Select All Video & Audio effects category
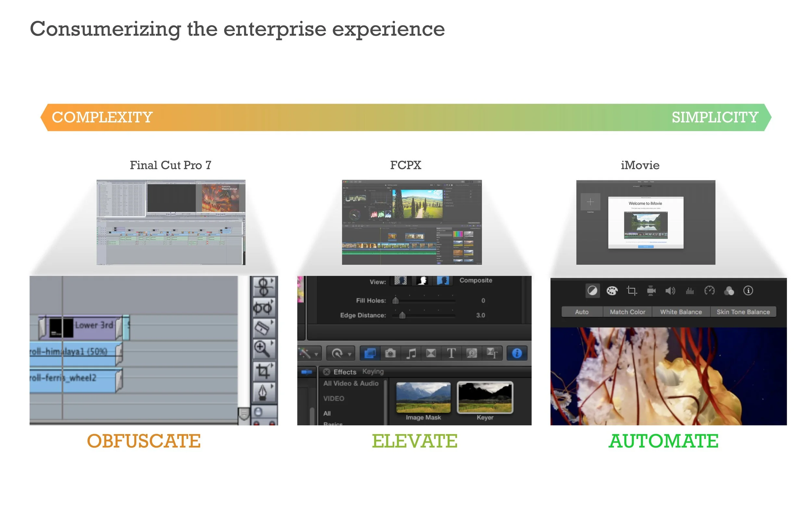 (351, 383)
